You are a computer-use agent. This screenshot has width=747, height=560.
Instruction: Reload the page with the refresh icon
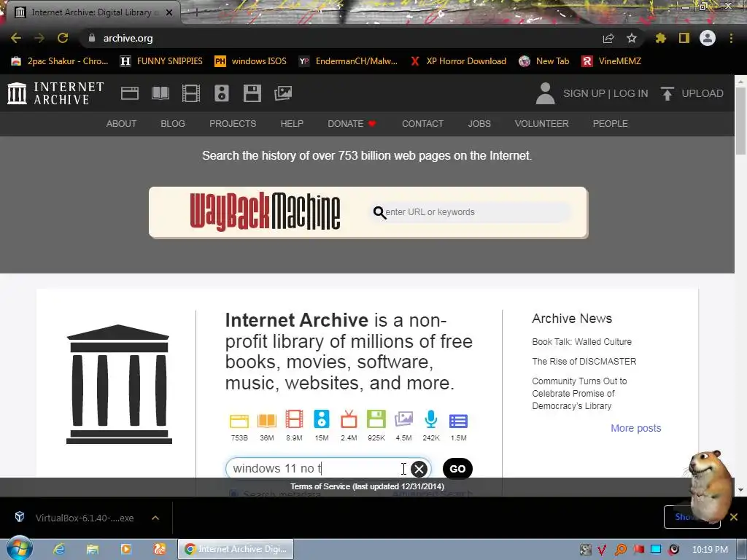coord(63,38)
